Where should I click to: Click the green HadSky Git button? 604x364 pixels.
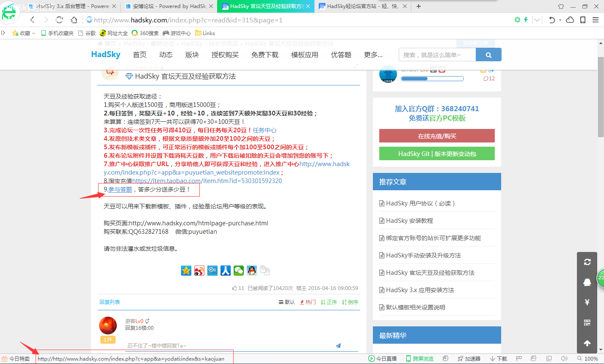(x=437, y=154)
